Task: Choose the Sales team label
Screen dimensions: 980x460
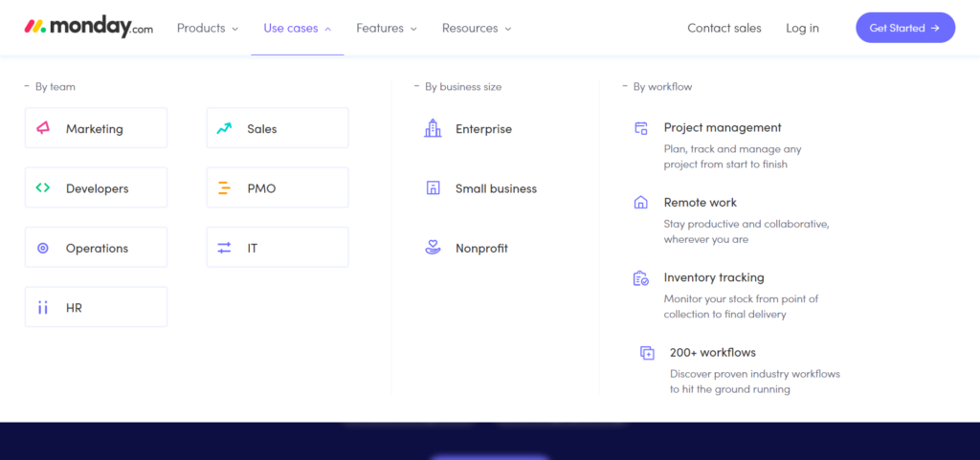Action: click(x=262, y=129)
